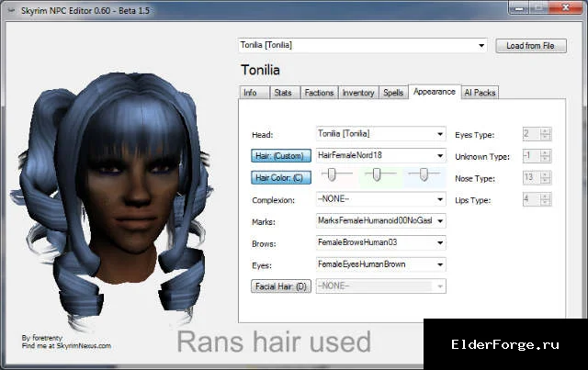The image size is (588, 370).
Task: Expand the Brows dropdown
Action: pyautogui.click(x=440, y=243)
